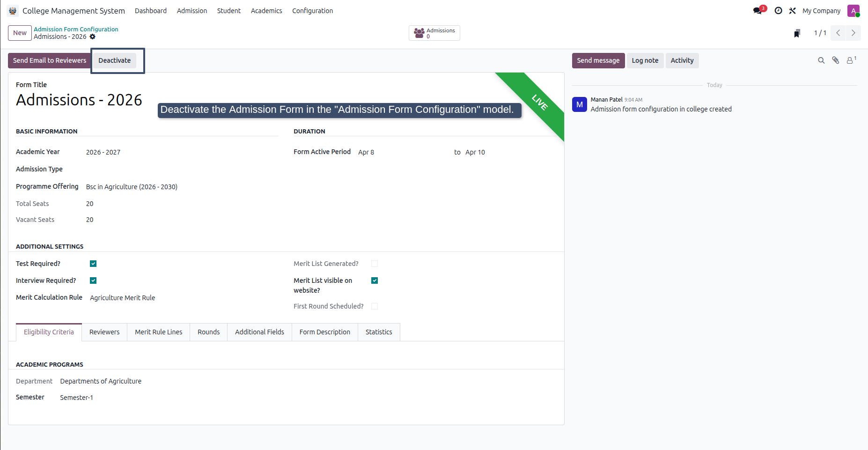Screen dimensions: 868x450
Task: Toggle the Interview Required checkbox
Action: pos(93,280)
